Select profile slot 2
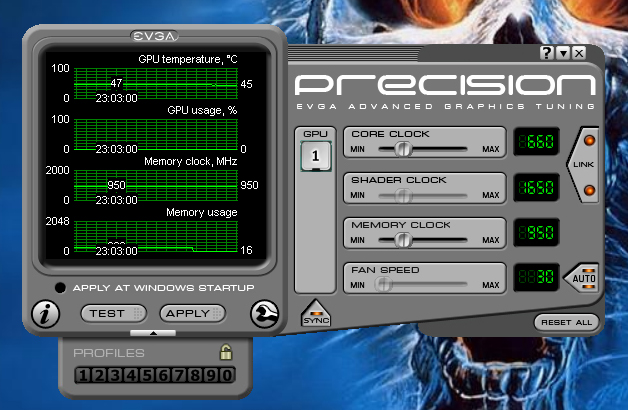This screenshot has width=628, height=410. click(99, 375)
